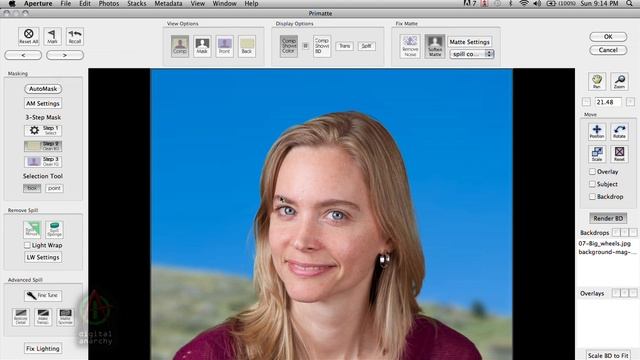Switch selection tool to point

[x=54, y=188]
